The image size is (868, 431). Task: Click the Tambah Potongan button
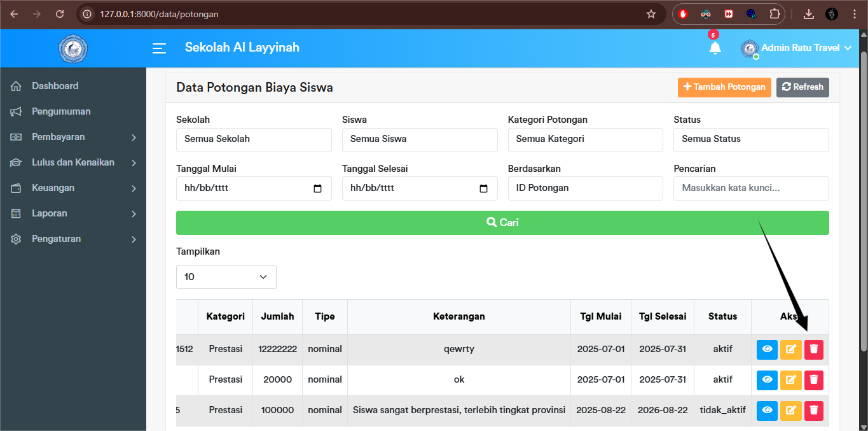coord(724,87)
